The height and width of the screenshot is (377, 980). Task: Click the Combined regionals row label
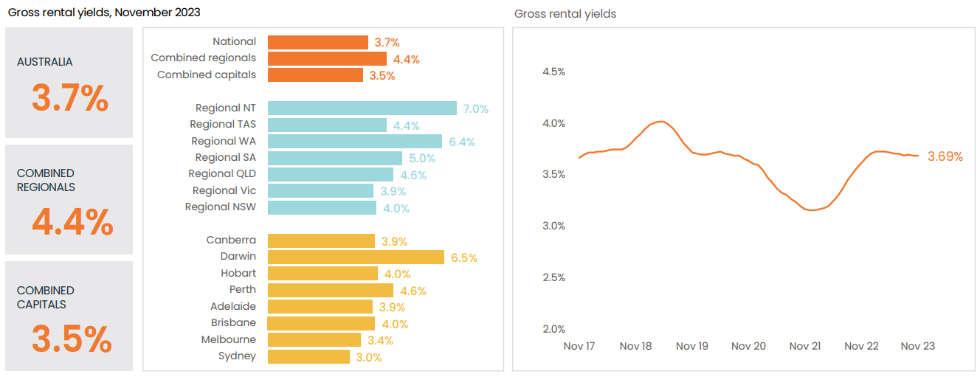point(203,58)
